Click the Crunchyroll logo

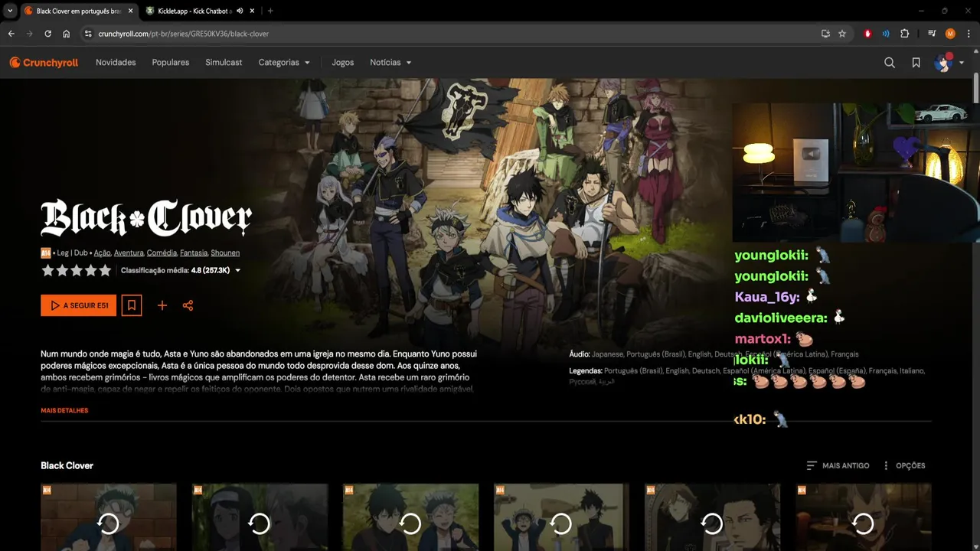click(44, 63)
